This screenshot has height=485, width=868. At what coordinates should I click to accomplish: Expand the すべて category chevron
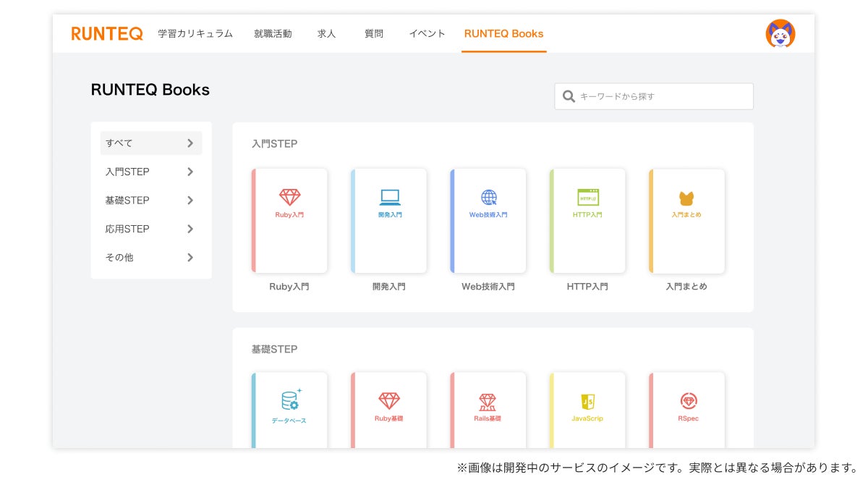click(x=190, y=143)
